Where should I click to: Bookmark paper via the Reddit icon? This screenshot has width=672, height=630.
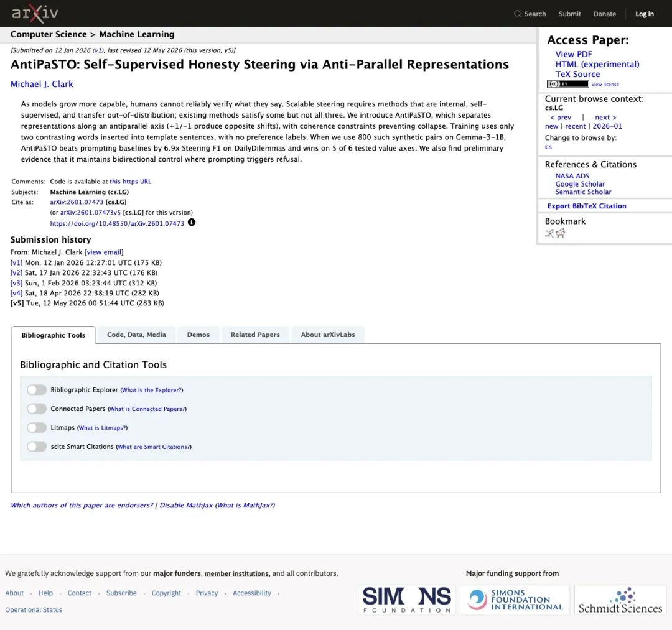pyautogui.click(x=560, y=233)
